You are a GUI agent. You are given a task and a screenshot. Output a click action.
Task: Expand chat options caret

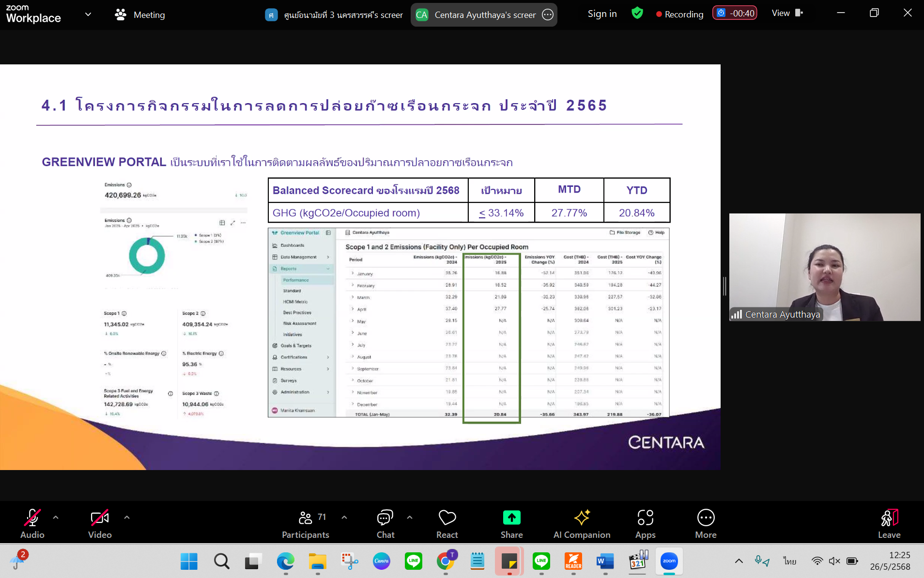pos(410,517)
